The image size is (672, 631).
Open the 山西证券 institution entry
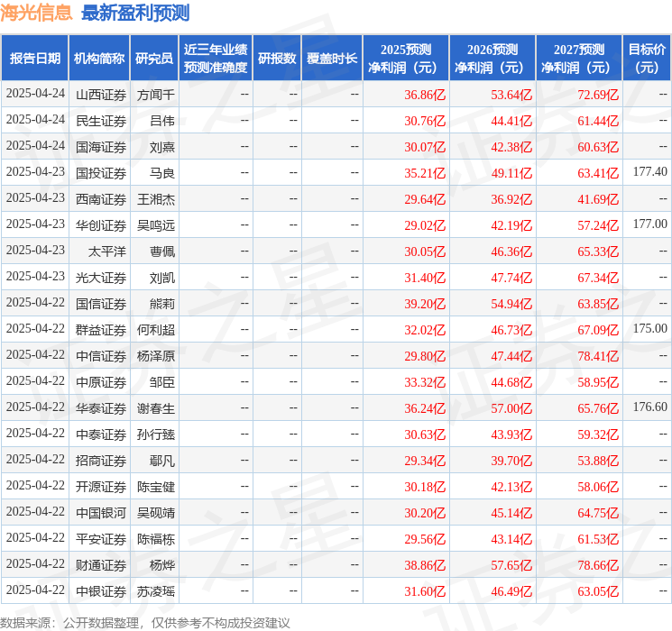pyautogui.click(x=101, y=94)
